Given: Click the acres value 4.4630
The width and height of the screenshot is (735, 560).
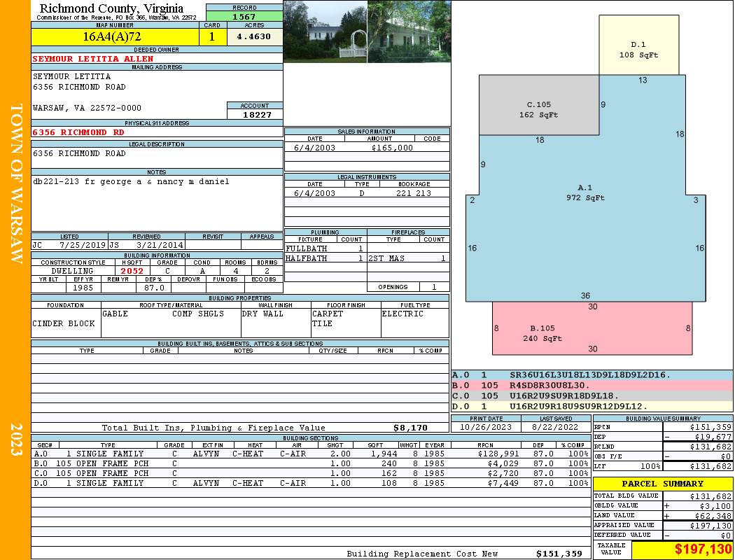Looking at the screenshot, I should pyautogui.click(x=253, y=36).
